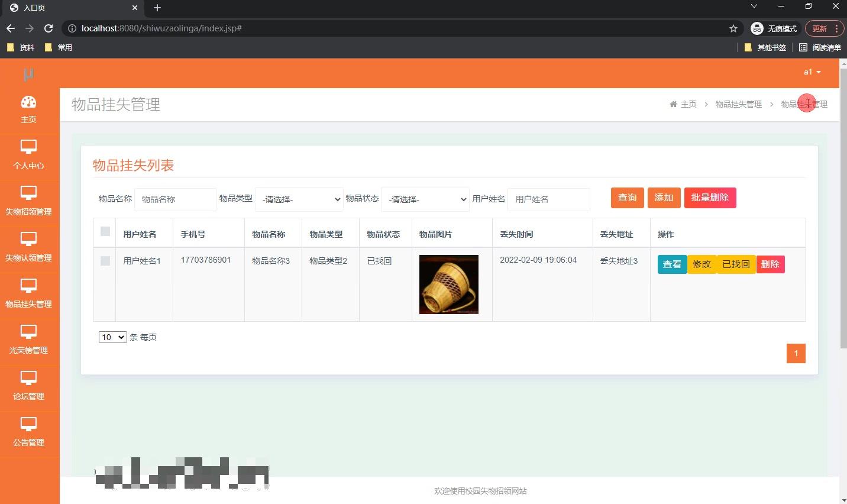Click the 物品类型2 cell
Screen dimensions: 847x504
pyautogui.click(x=328, y=261)
